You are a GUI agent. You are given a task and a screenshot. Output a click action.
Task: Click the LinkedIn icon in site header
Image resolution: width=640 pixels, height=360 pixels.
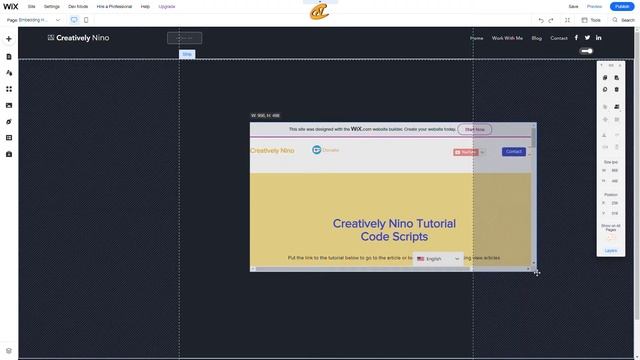tap(598, 38)
